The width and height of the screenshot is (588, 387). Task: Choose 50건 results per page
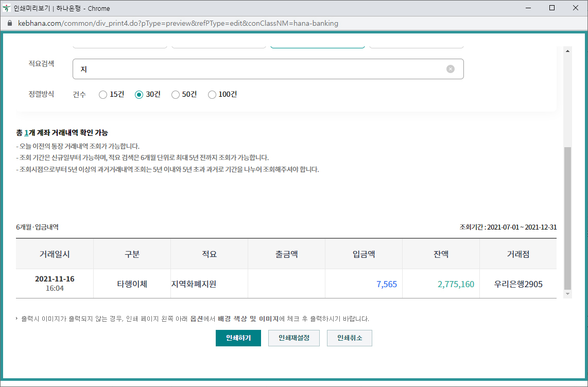click(176, 95)
